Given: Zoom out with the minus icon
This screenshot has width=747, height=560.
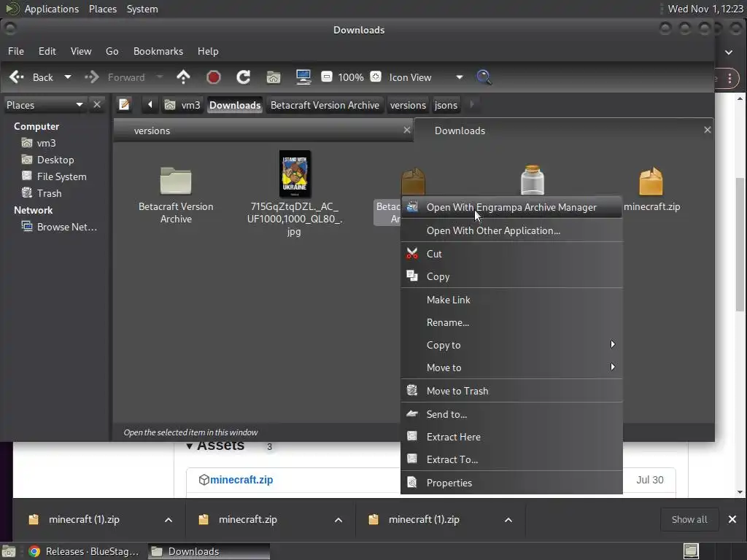Looking at the screenshot, I should coord(326,77).
